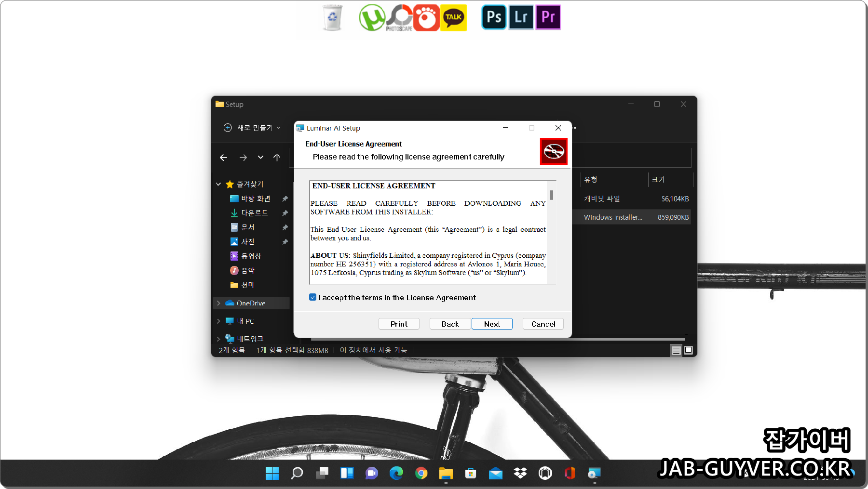Open recent locations chevron in explorer
The height and width of the screenshot is (489, 868).
pyautogui.click(x=260, y=158)
